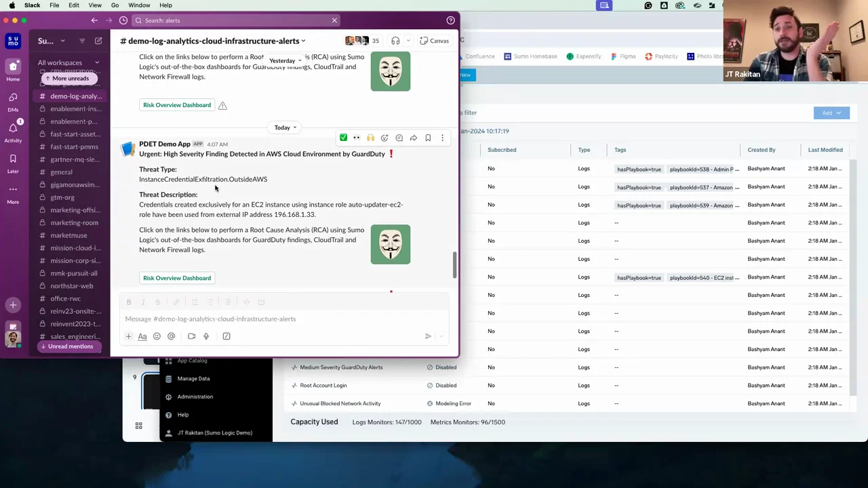Open Manage Data in Sumo Logic sidebar
The width and height of the screenshot is (868, 488).
point(193,379)
